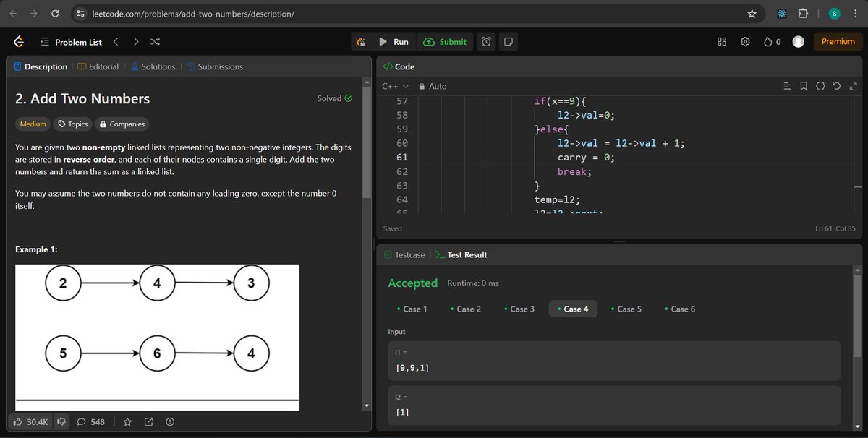Open the Problem List panel

pos(72,42)
